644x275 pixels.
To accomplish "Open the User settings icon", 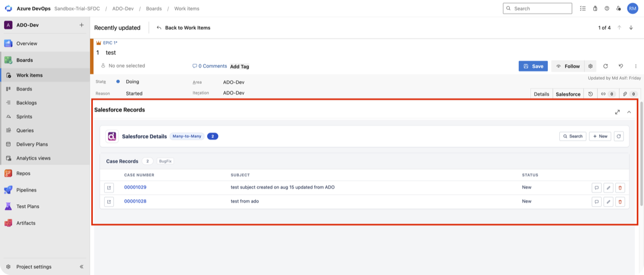I will 619,9.
